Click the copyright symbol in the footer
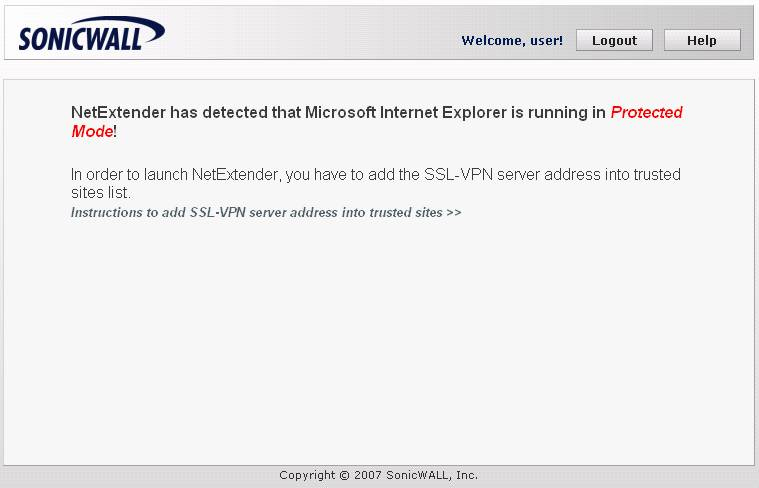This screenshot has height=488, width=759. 344,475
